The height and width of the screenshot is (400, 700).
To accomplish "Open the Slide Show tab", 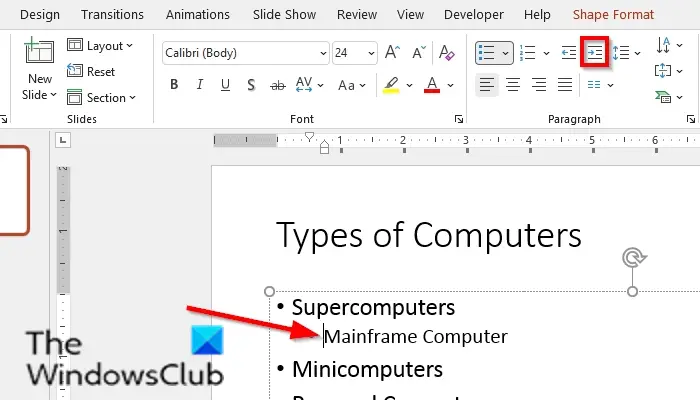I will point(284,15).
